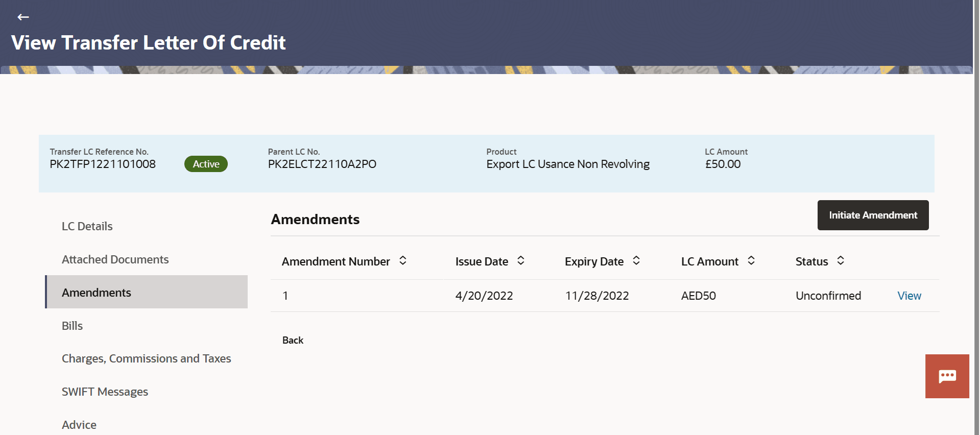
Task: Click the Active status badge
Action: (206, 164)
